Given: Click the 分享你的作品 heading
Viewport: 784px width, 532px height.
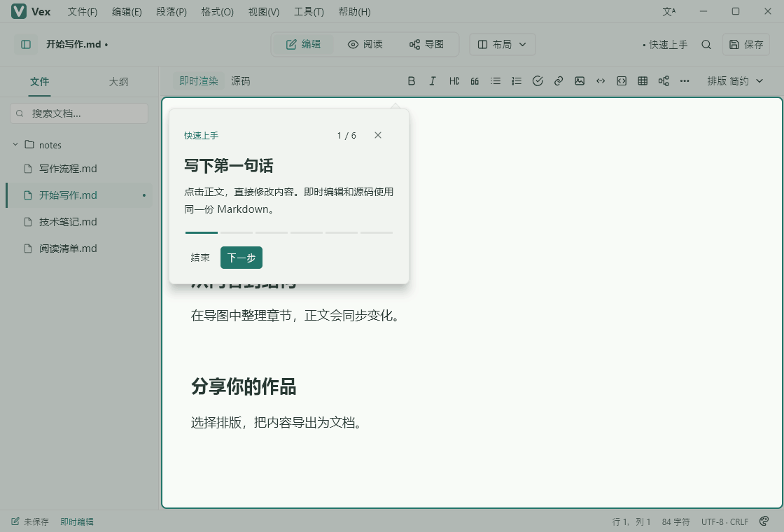Looking at the screenshot, I should pos(244,386).
